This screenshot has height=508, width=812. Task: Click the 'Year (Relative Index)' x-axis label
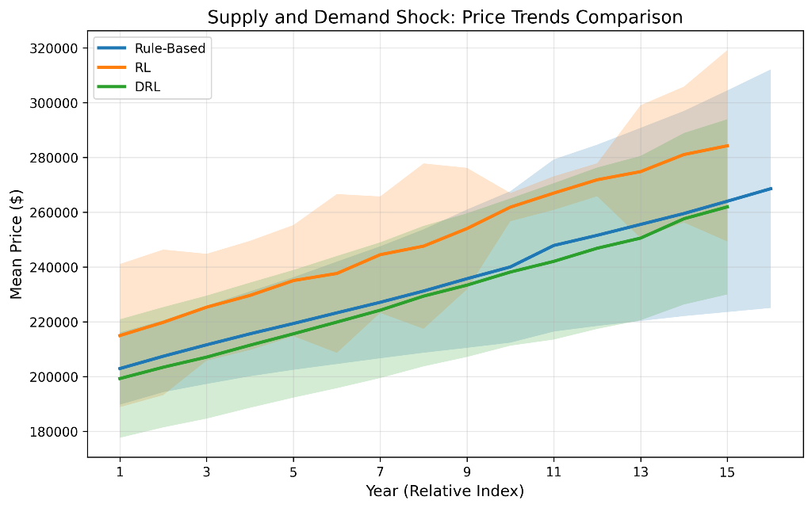coord(444,491)
